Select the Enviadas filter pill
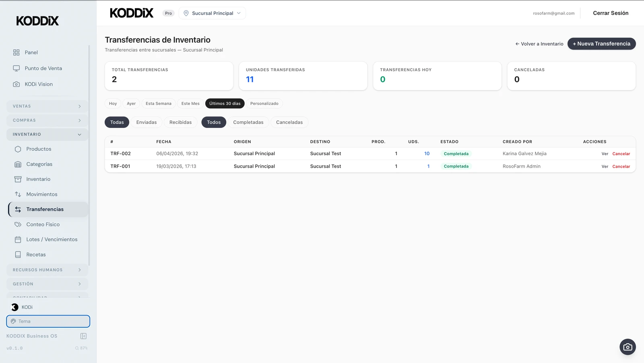Screen dimensions: 644x363 point(146,122)
